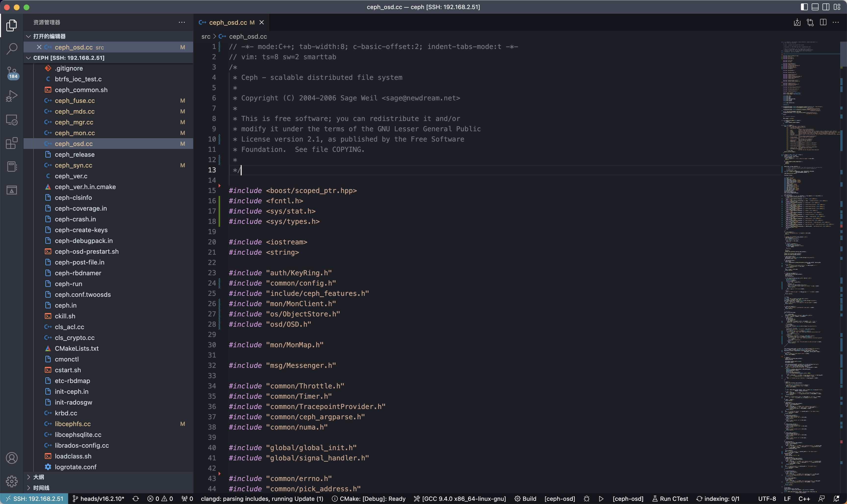Select the ceph_osd.cc editor tab

pos(228,23)
